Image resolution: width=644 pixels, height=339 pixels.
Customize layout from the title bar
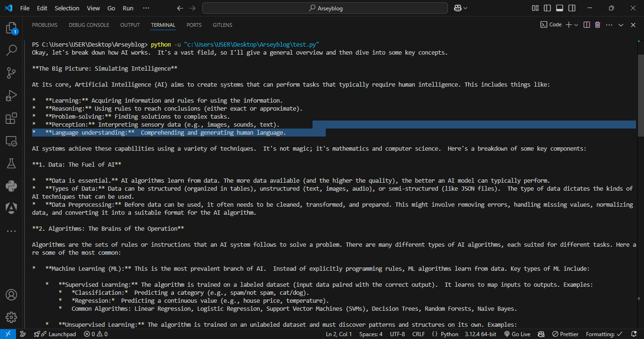(535, 8)
